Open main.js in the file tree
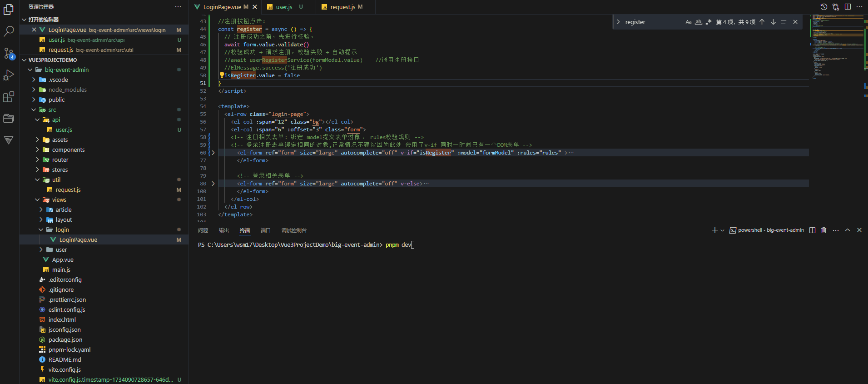 61,269
